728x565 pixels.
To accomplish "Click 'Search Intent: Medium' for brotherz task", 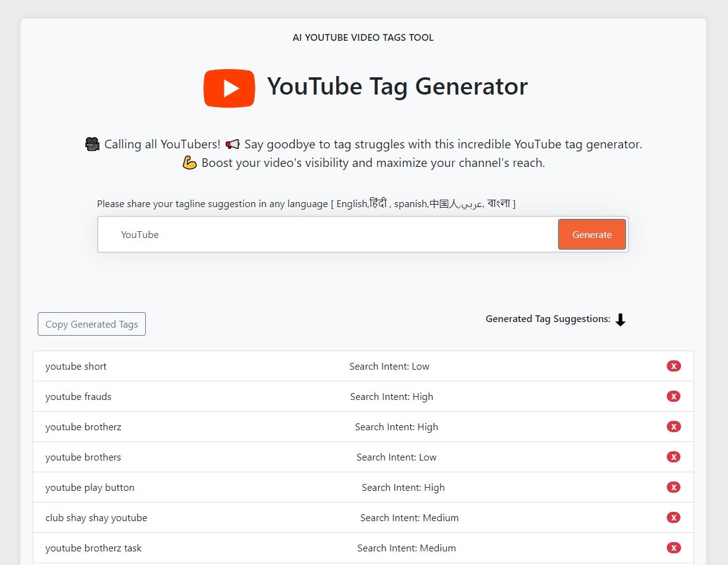I will (406, 548).
